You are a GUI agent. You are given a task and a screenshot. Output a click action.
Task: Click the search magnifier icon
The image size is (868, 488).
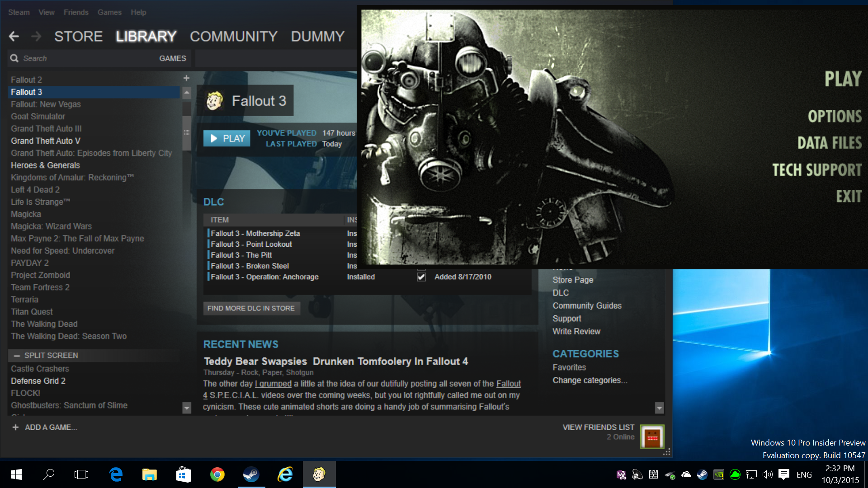coord(14,58)
